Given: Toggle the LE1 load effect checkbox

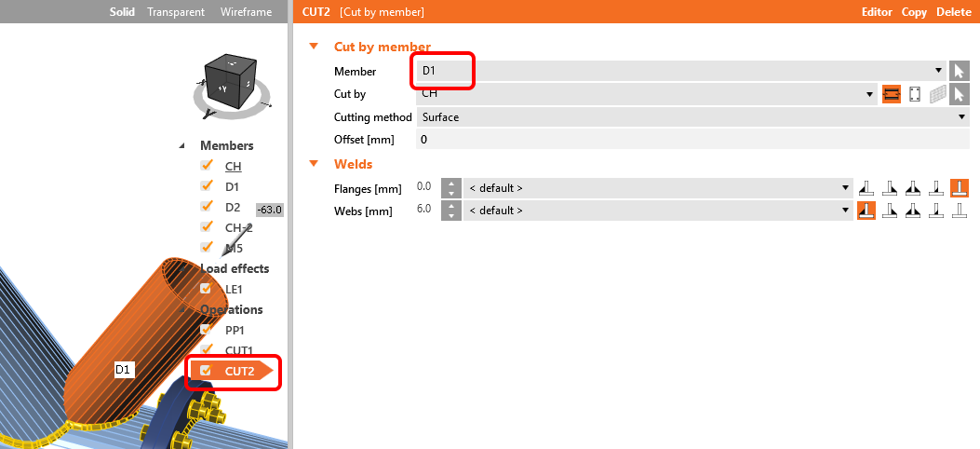Looking at the screenshot, I should 207,288.
